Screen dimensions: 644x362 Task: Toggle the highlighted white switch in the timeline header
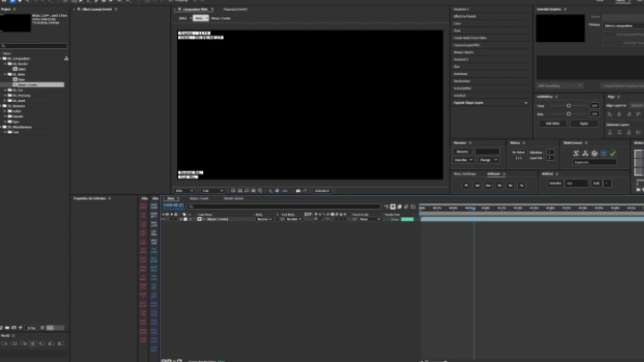coord(393,206)
